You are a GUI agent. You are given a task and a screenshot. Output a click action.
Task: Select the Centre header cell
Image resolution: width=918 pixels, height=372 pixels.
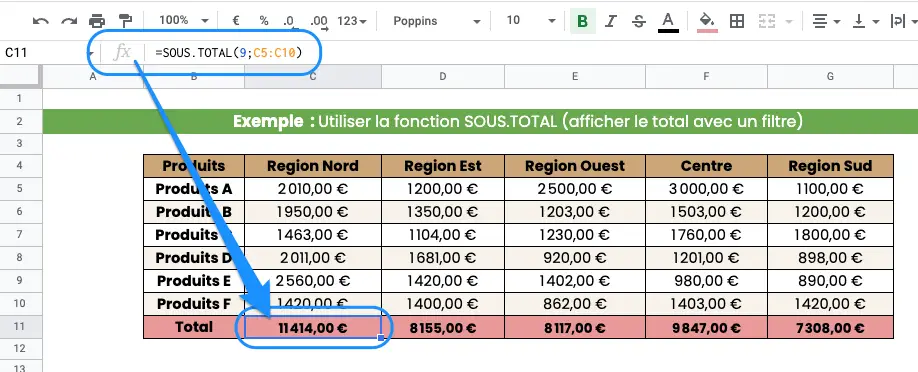point(706,166)
